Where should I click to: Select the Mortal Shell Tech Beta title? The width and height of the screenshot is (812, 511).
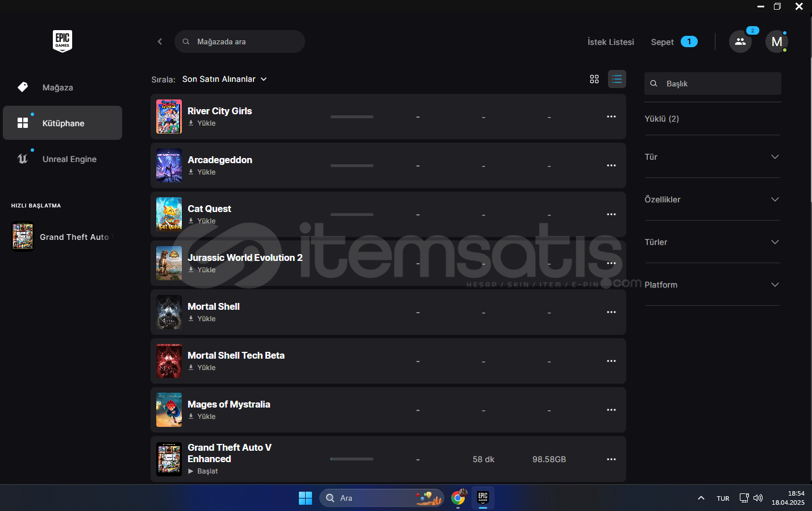pos(236,355)
